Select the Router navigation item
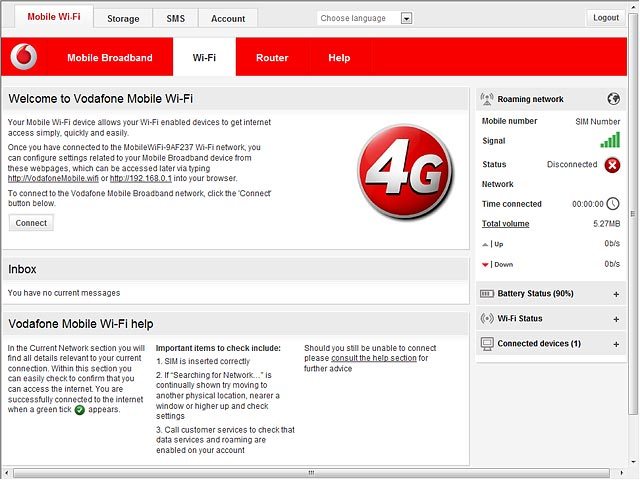640x480 pixels. 272,58
